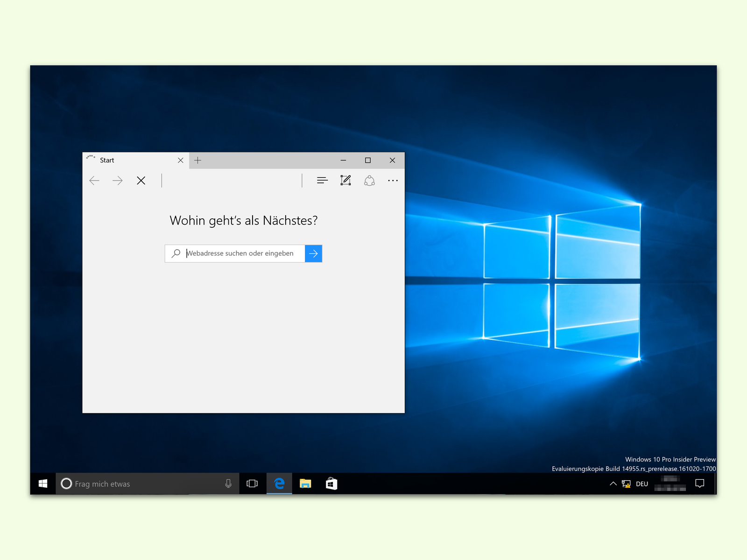Click the address bar in Edge toolbar
This screenshot has height=560, width=747.
(232, 181)
